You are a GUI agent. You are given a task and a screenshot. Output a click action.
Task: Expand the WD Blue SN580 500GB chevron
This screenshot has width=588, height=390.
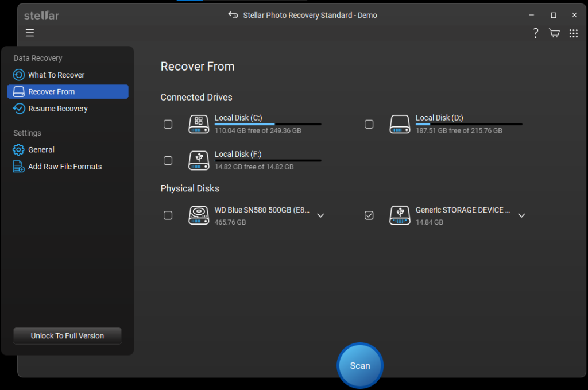coord(320,215)
